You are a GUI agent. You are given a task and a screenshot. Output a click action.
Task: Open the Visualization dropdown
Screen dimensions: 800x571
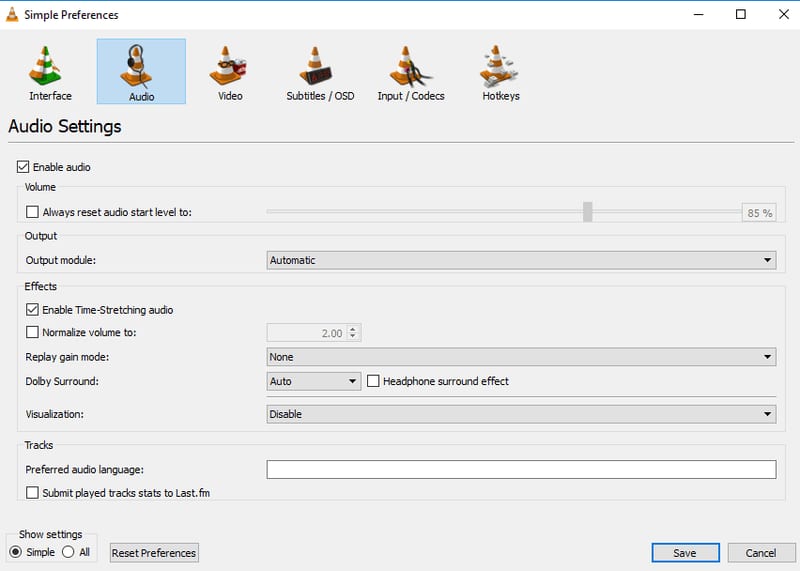521,414
